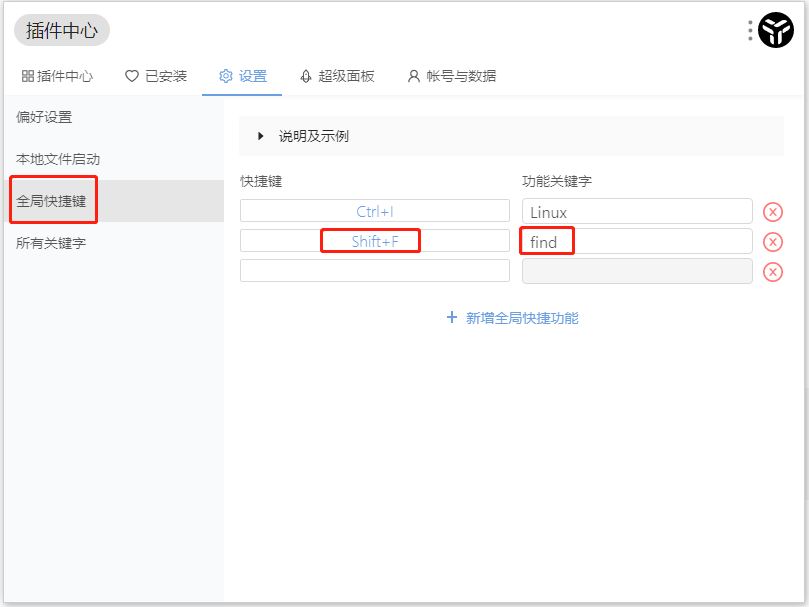Click the heart icon next to 已安装
This screenshot has width=809, height=607.
pyautogui.click(x=131, y=75)
